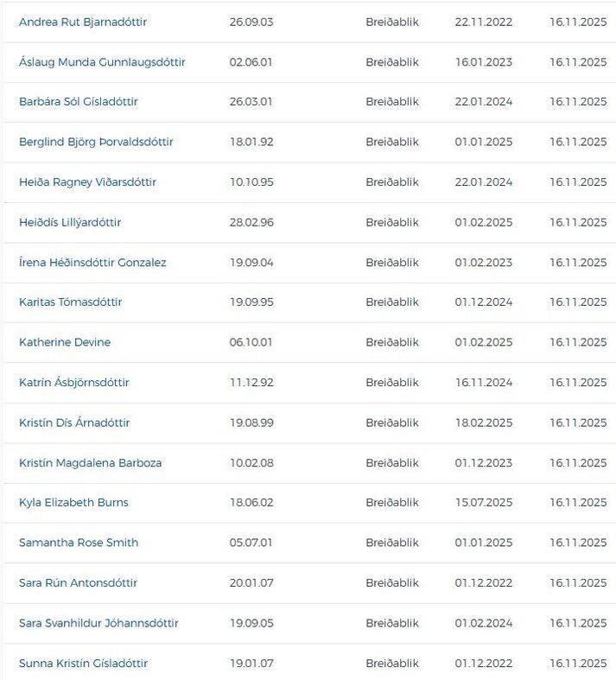Open Sunna Kristín Gísladóttir's player page
Screen dimensions: 616x680
83,664
